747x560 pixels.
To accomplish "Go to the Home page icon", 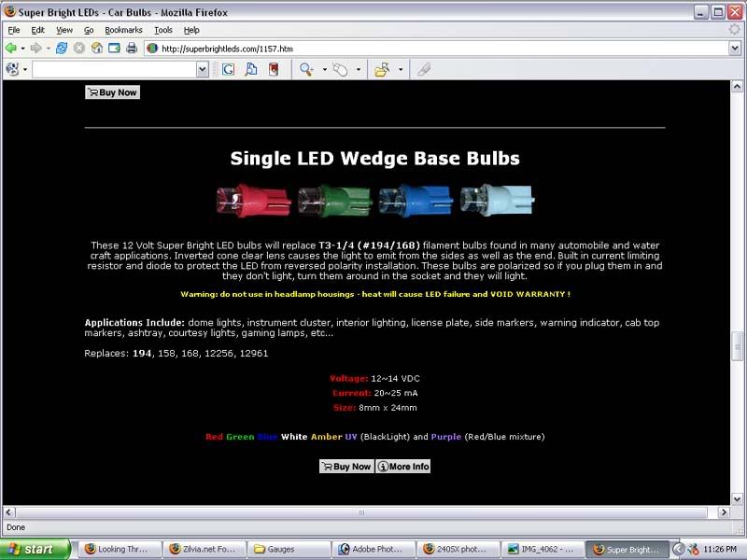I will coord(97,48).
